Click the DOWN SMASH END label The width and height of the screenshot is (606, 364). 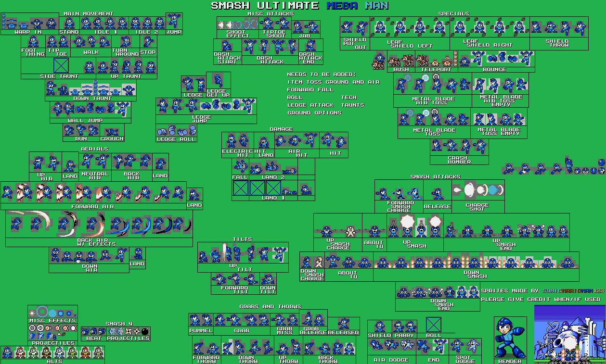pyautogui.click(x=442, y=304)
